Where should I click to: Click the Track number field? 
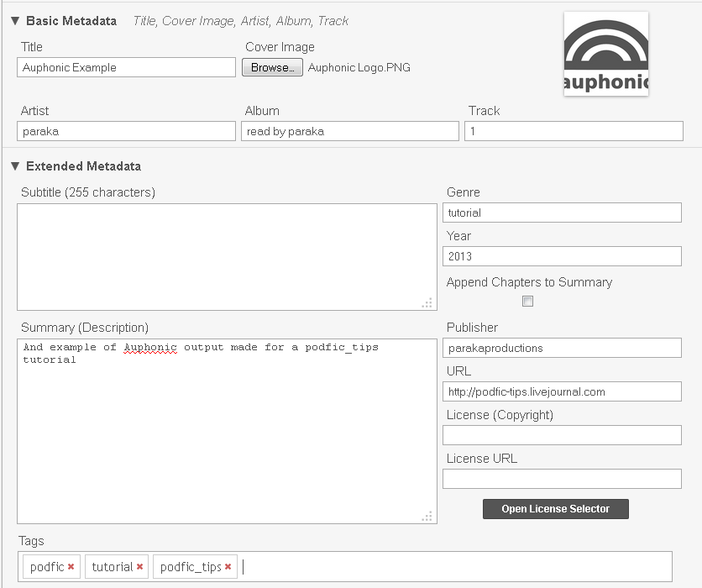(574, 131)
